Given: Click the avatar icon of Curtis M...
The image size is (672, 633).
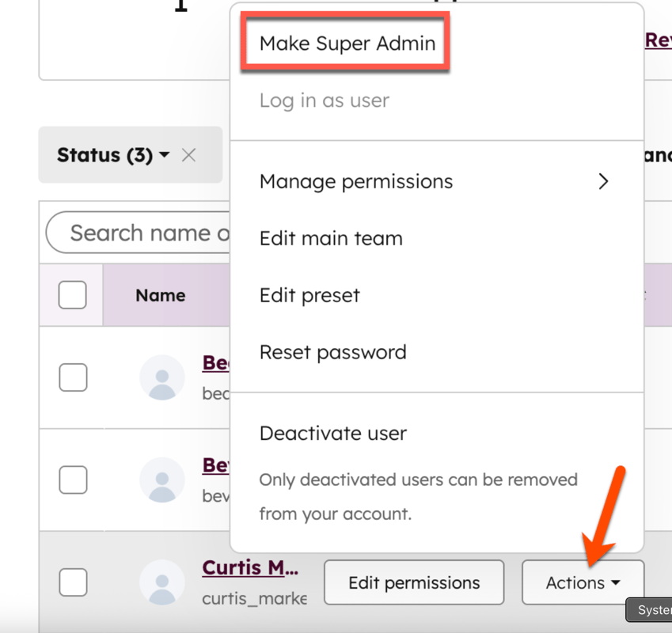Looking at the screenshot, I should click(162, 582).
